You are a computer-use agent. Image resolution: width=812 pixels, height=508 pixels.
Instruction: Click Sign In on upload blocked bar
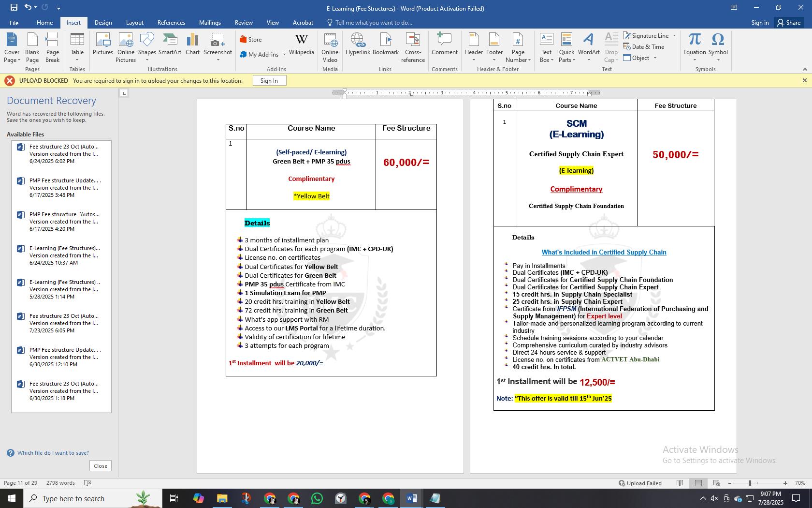pyautogui.click(x=269, y=81)
